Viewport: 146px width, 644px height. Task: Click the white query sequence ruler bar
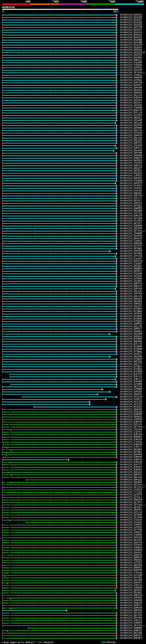coord(60,9)
